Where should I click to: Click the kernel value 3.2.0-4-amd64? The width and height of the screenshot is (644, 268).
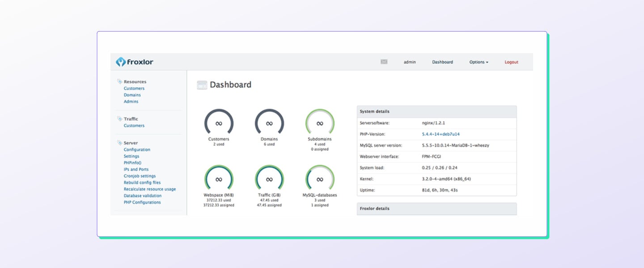coord(446,179)
